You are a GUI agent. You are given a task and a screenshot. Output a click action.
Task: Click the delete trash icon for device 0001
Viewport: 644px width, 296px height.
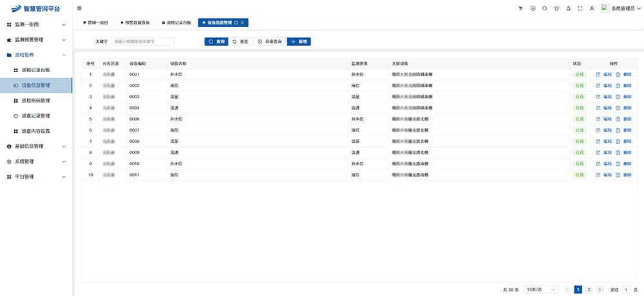click(x=618, y=75)
